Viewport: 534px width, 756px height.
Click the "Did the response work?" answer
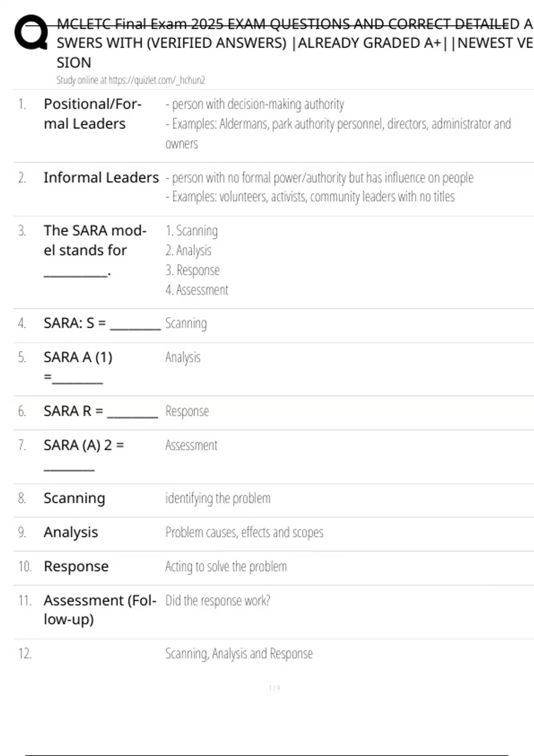[218, 601]
